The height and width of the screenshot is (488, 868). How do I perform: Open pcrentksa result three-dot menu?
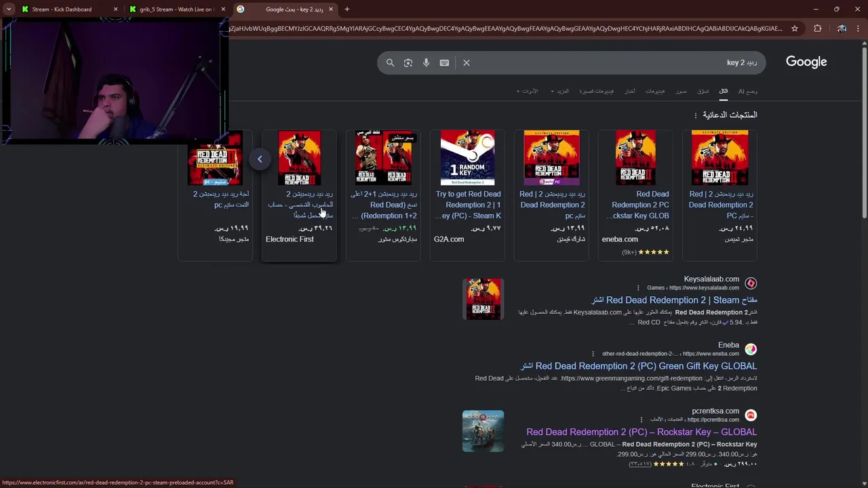[642, 420]
